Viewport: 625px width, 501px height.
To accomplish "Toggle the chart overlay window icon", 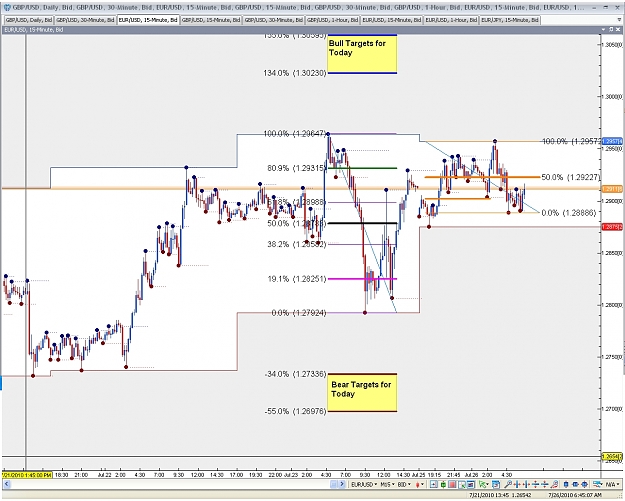I will (471, 485).
